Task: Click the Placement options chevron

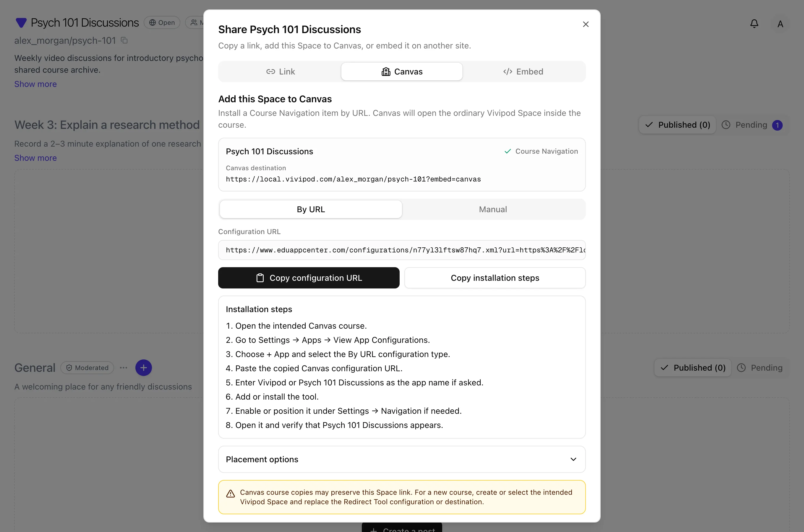Action: 573,459
